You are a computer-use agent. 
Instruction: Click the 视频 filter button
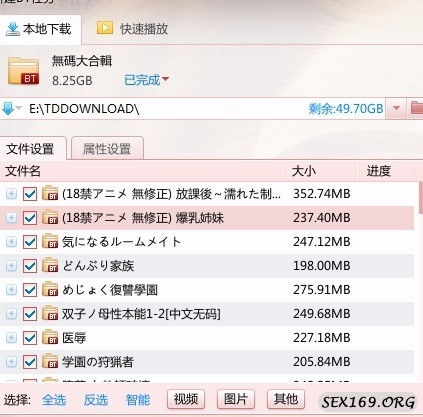[x=186, y=399]
